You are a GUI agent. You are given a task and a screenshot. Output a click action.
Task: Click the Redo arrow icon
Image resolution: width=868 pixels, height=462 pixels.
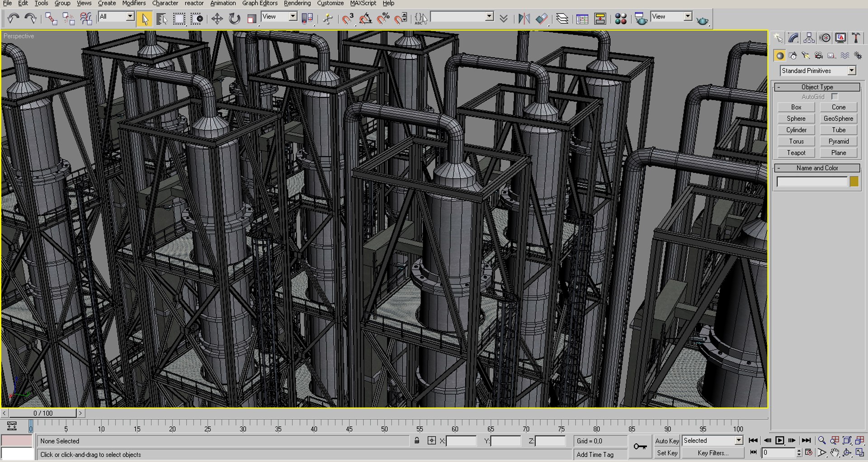30,19
